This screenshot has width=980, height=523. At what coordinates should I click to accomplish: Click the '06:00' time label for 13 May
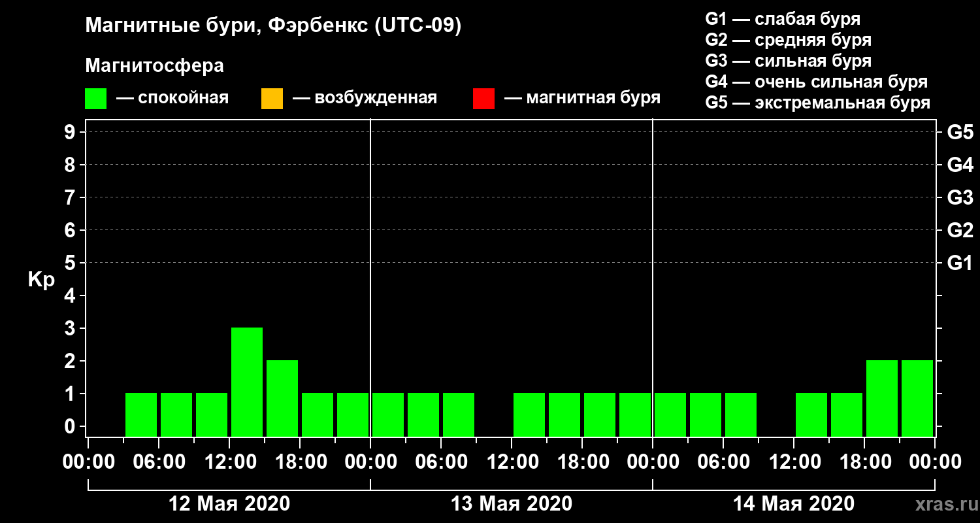click(x=441, y=462)
